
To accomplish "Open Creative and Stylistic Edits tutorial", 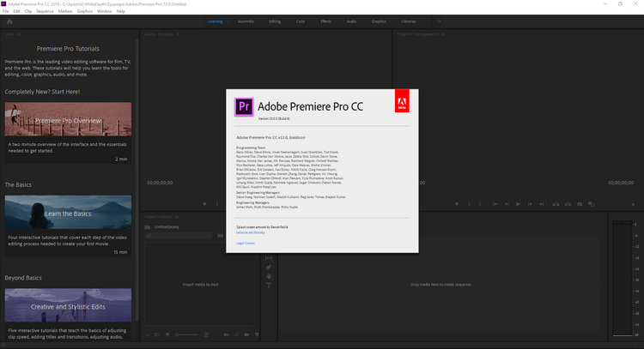I will pyautogui.click(x=68, y=305).
